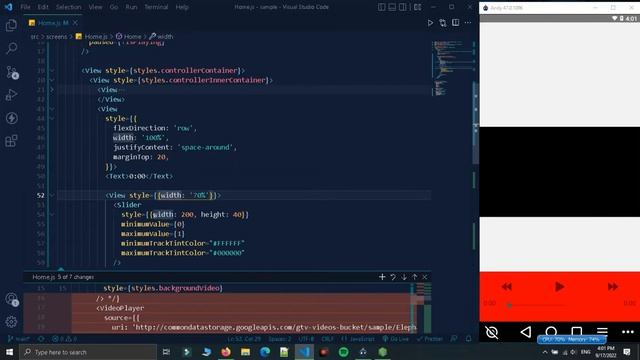Screen dimensions: 640x360
Task: Click the git branch indicator in status bar
Action: tap(19, 339)
